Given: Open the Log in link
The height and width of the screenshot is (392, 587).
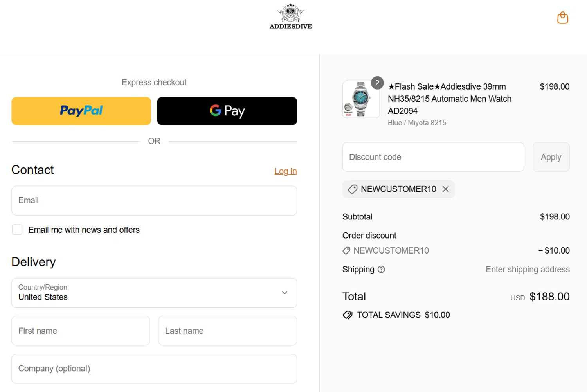Looking at the screenshot, I should coord(286,171).
